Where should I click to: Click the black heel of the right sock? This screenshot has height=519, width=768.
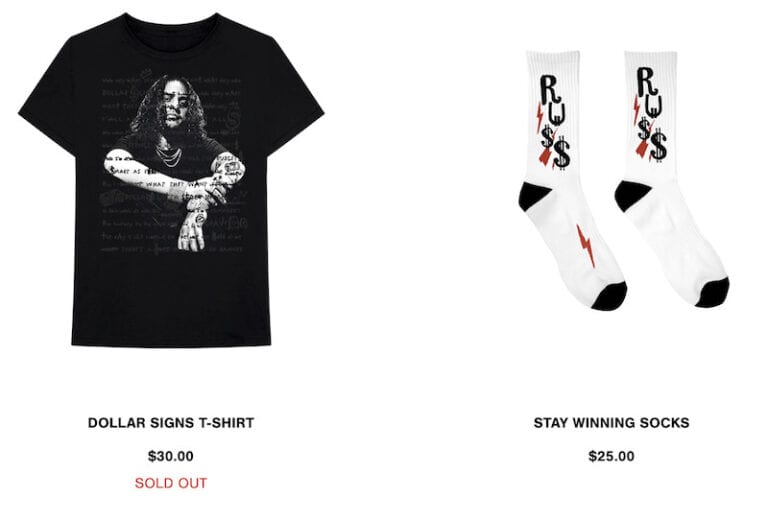pyautogui.click(x=630, y=195)
